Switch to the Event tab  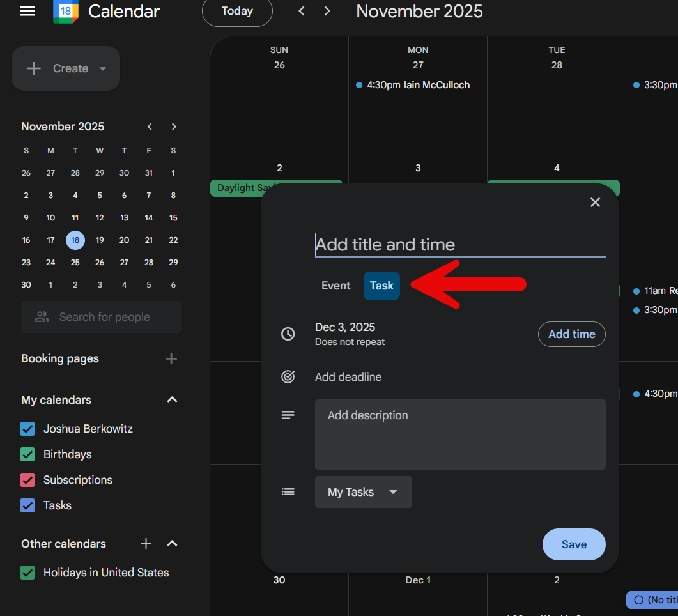(335, 286)
